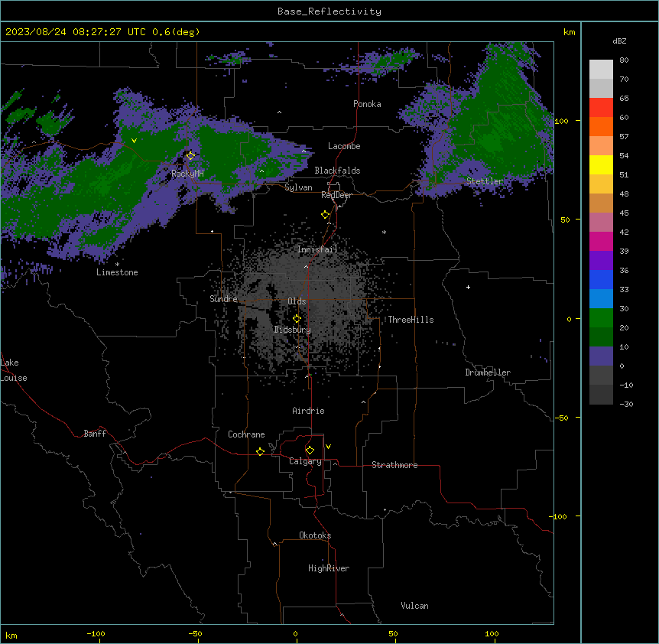Click the Sundre label
The height and width of the screenshot is (644, 659).
[x=223, y=299]
